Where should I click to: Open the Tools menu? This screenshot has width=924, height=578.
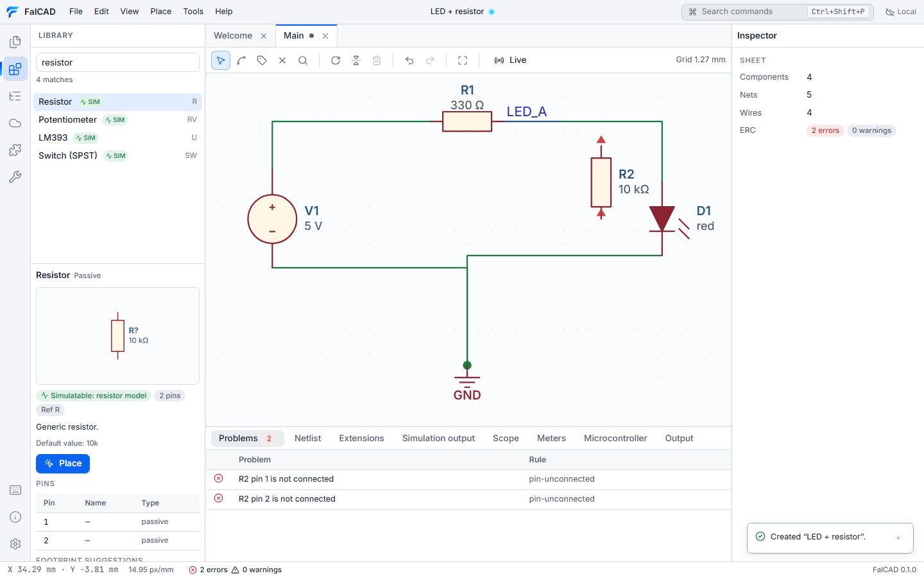point(193,12)
